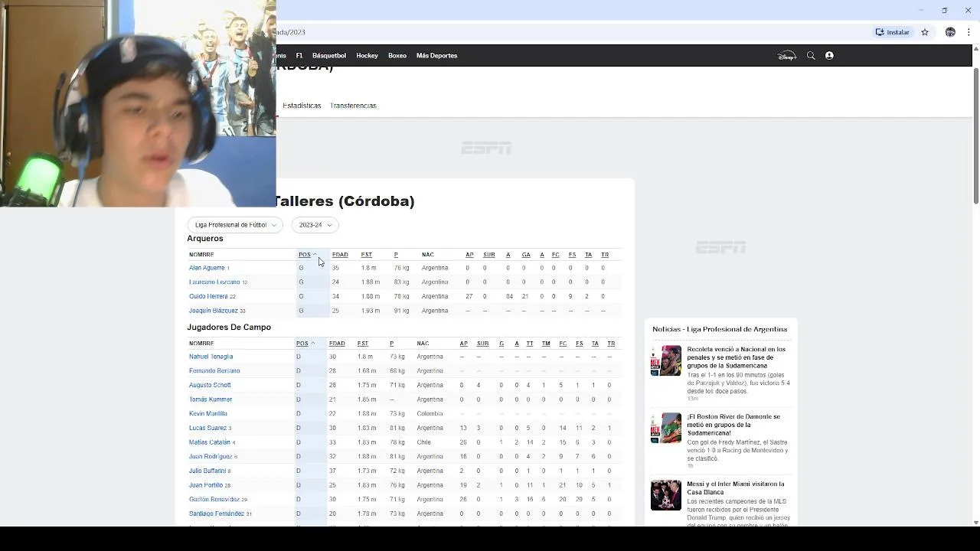This screenshot has height=551, width=980.
Task: Open the Chrome profile avatar
Action: point(950,32)
